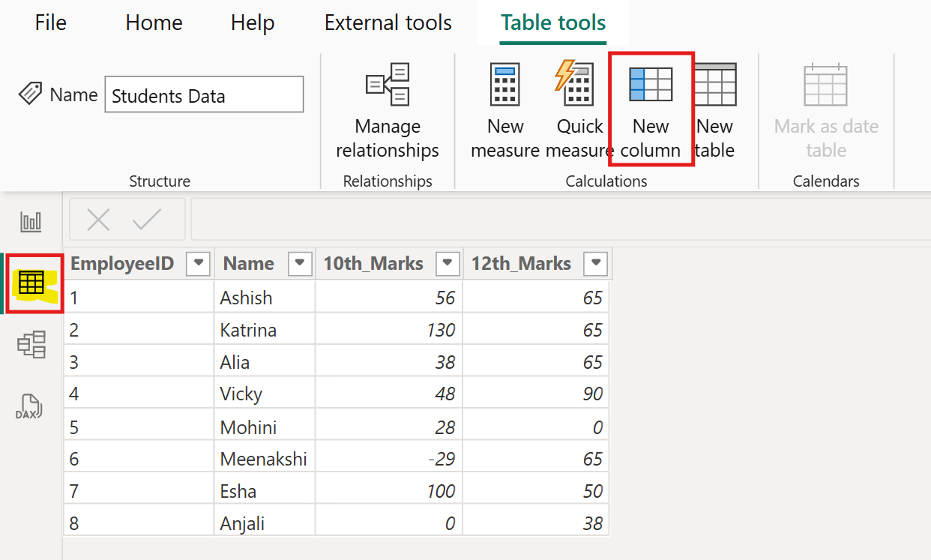Open the Name column filter dropdown
Viewport: 931px width, 560px height.
(299, 263)
